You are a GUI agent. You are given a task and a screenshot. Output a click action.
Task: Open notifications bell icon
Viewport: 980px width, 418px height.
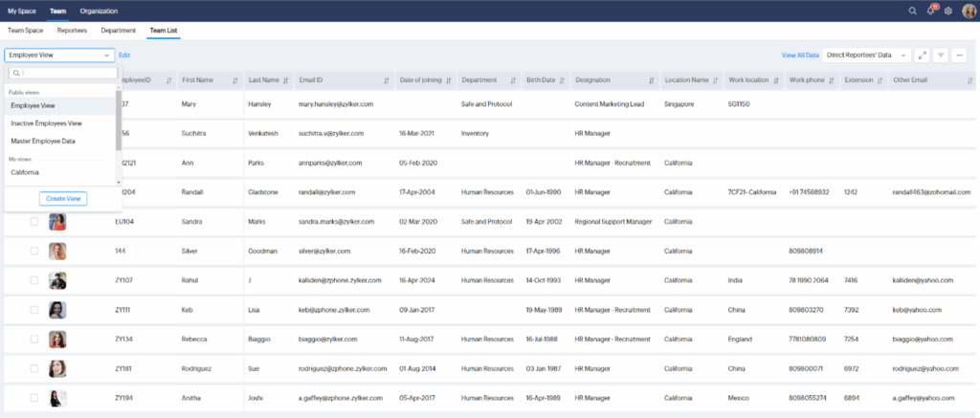tap(929, 11)
